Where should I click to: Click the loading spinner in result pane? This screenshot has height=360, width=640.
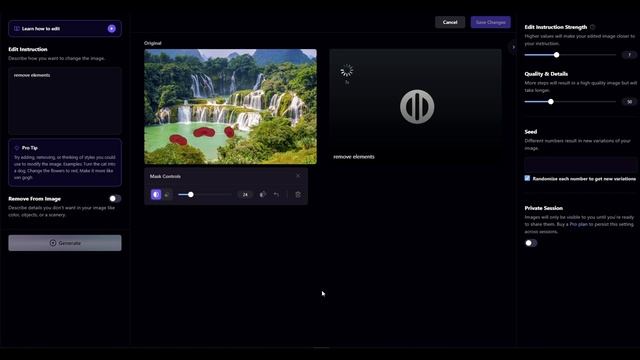click(x=347, y=71)
